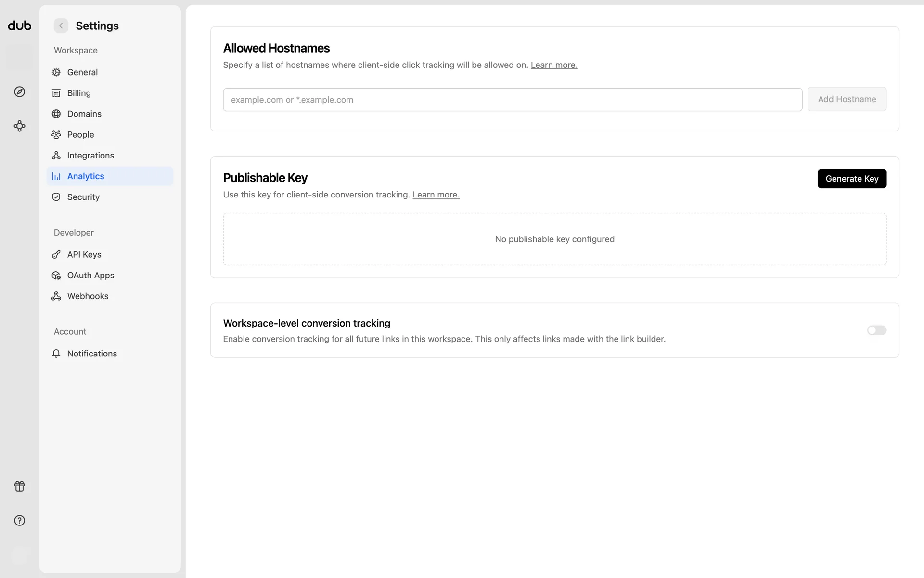Screen dimensions: 924x578
Task: Click the globe icon beside Domains
Action: coord(56,114)
